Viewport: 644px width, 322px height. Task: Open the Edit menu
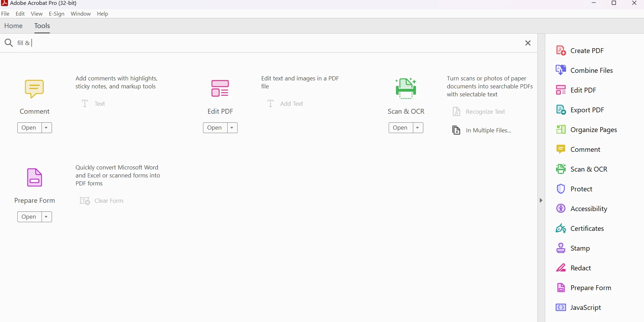point(20,14)
